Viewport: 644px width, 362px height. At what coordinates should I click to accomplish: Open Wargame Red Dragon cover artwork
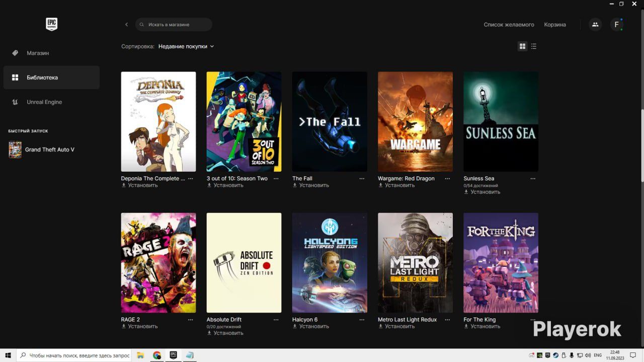[415, 121]
